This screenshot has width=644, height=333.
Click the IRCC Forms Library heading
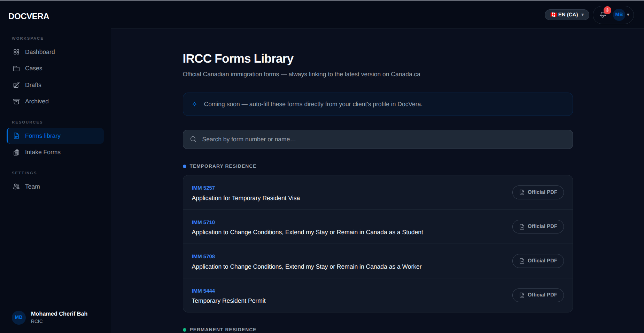(238, 58)
